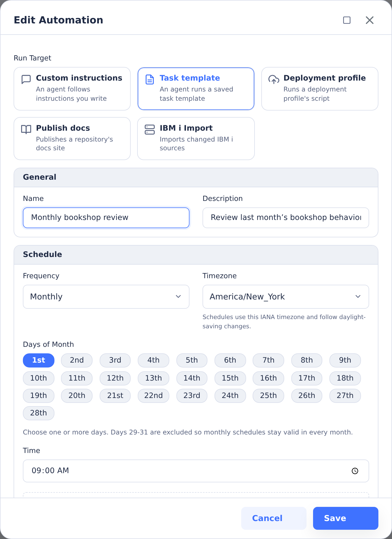This screenshot has width=392, height=539.
Task: Click the Custom instructions chat bubble icon
Action: click(x=26, y=79)
